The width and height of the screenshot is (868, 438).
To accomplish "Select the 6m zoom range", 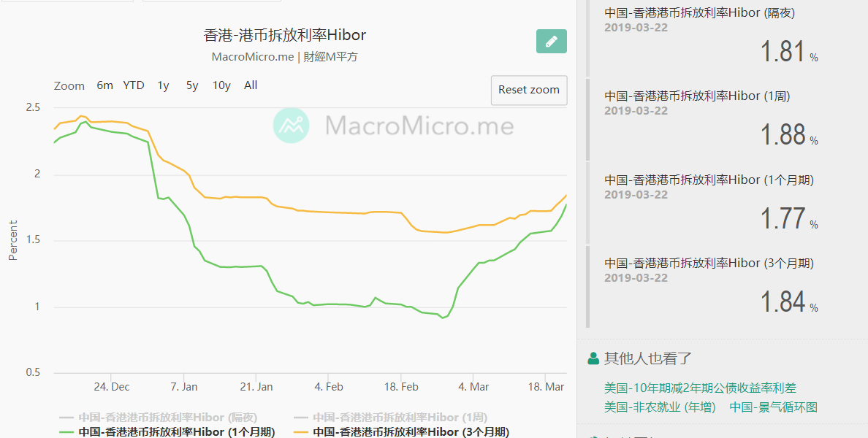I will 104,85.
